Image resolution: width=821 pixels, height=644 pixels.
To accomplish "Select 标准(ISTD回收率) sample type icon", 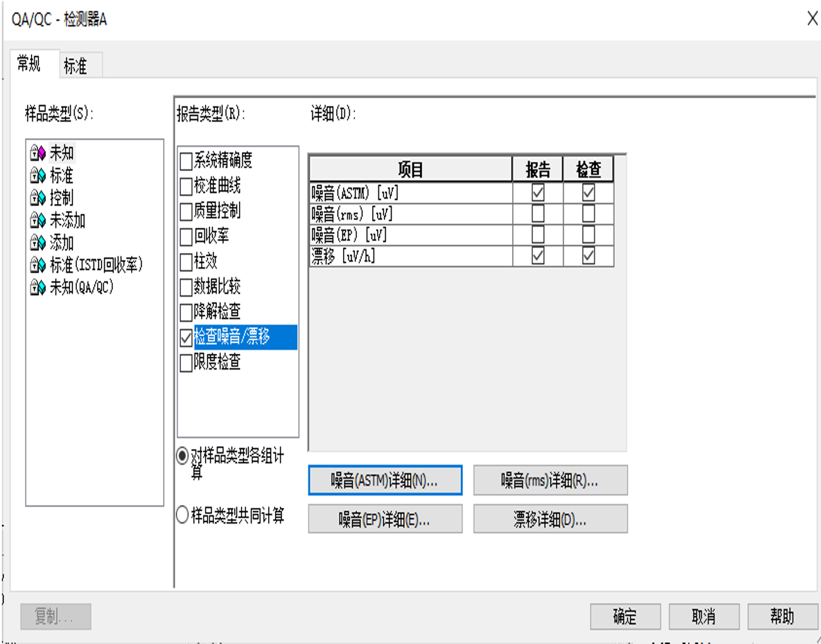I will (x=38, y=265).
